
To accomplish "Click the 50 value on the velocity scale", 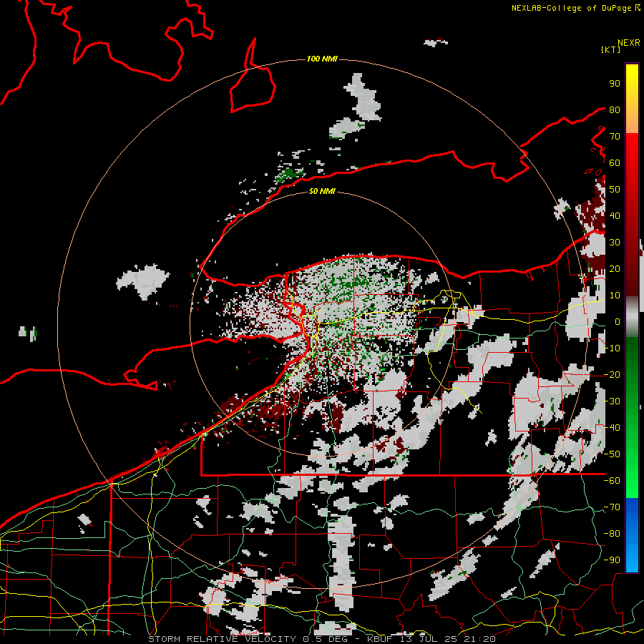I will (615, 190).
